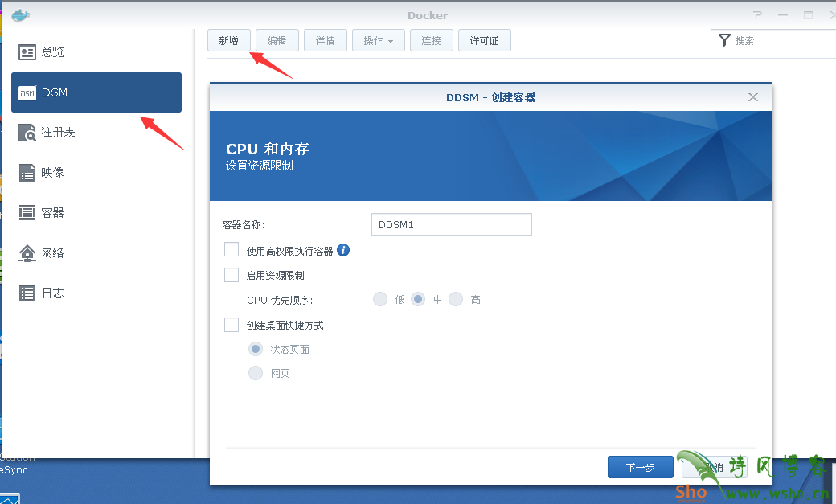
Task: Click the 许可证 toolbar button
Action: coord(484,39)
